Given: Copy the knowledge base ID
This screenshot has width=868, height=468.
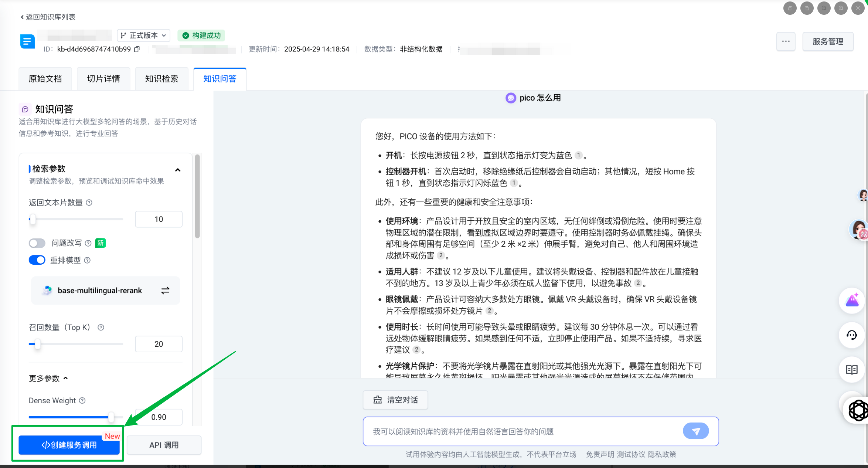Looking at the screenshot, I should click(x=137, y=49).
